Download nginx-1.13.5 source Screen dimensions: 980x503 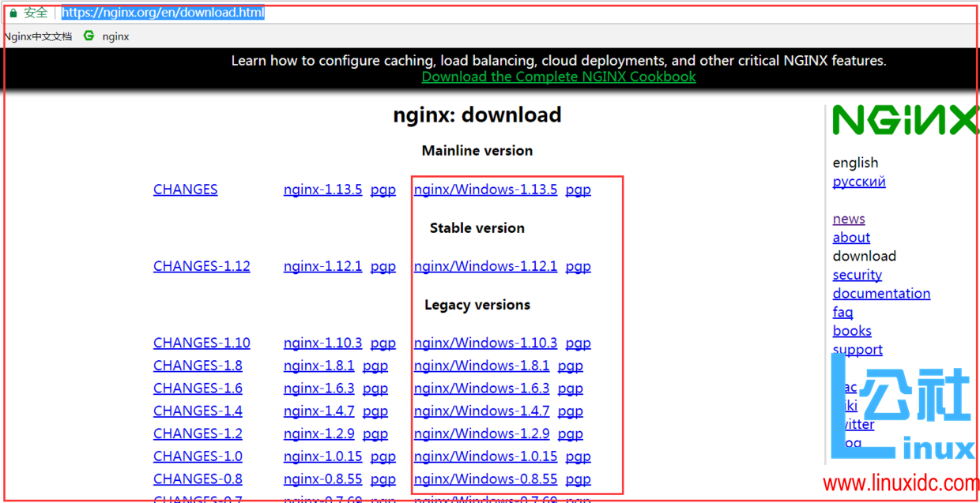(x=323, y=190)
